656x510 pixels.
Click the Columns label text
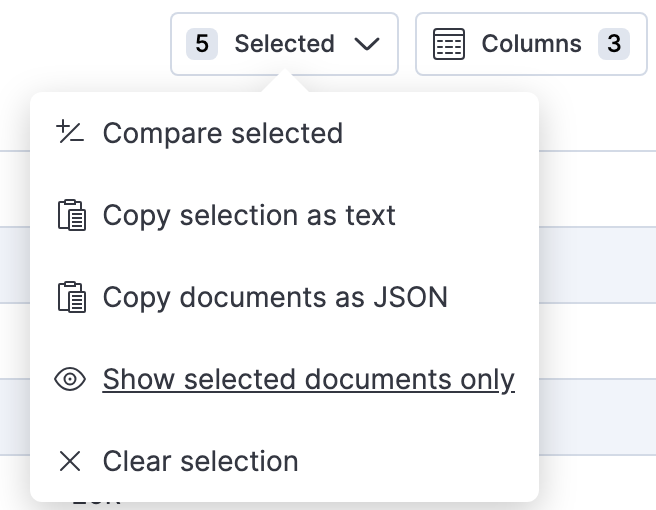point(531,44)
